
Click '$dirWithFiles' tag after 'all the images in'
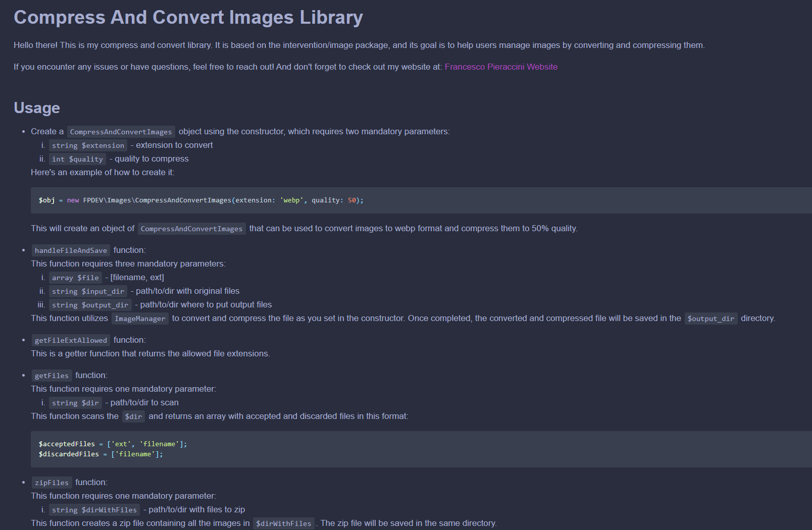(284, 523)
